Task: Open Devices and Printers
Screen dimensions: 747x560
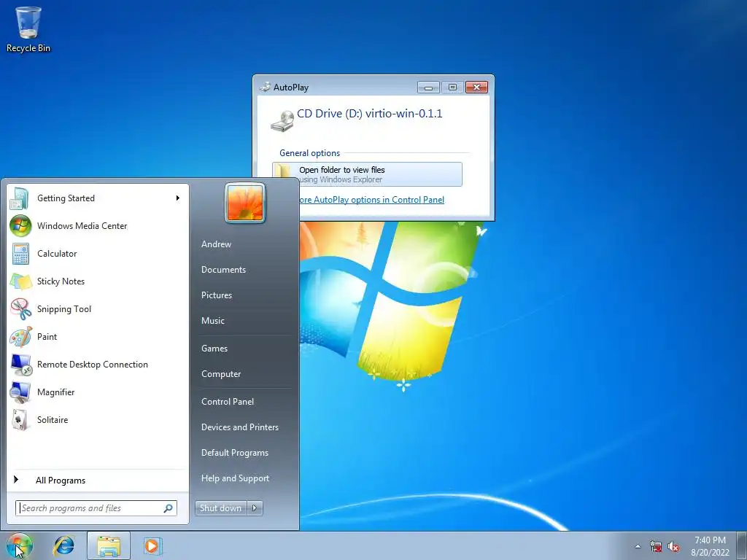Action: [240, 427]
